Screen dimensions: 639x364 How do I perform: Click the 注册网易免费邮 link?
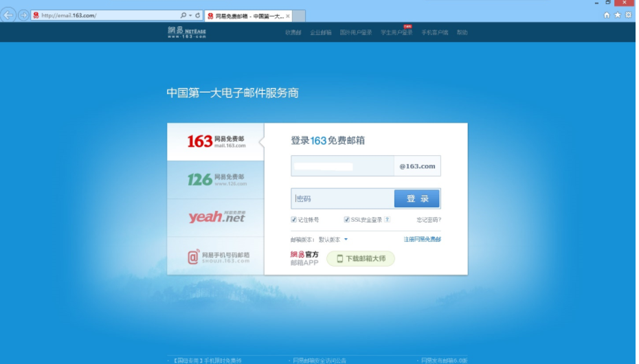[x=422, y=240]
